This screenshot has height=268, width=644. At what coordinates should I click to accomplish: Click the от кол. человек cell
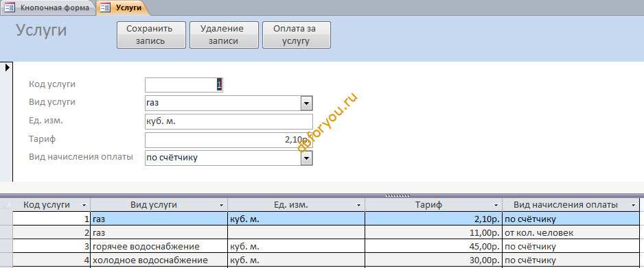click(x=571, y=233)
